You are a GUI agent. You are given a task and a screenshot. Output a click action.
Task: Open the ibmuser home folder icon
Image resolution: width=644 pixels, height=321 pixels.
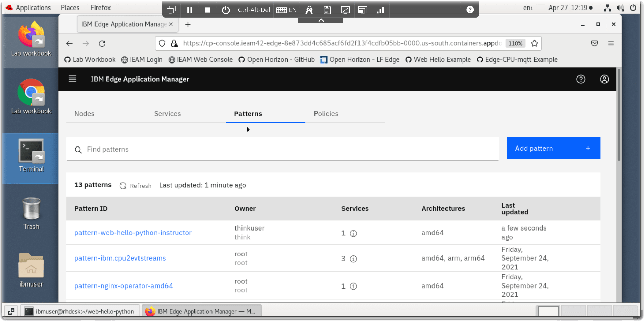click(31, 270)
